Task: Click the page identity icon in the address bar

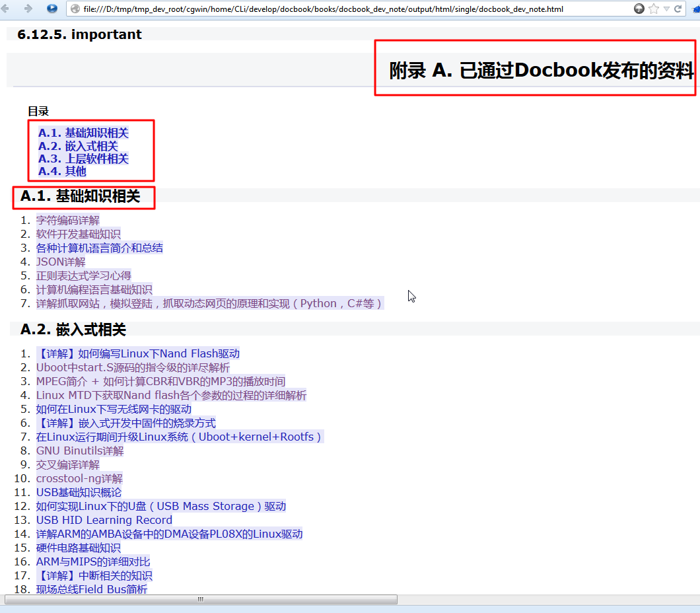Action: [75, 9]
